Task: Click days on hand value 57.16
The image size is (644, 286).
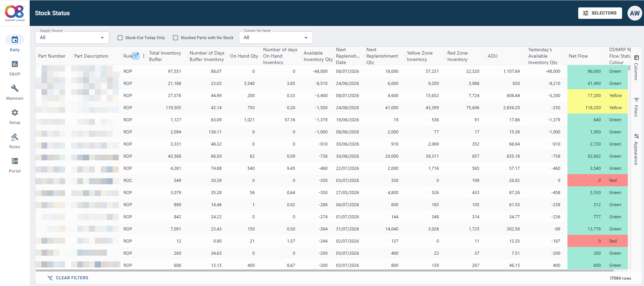Action: pos(290,120)
